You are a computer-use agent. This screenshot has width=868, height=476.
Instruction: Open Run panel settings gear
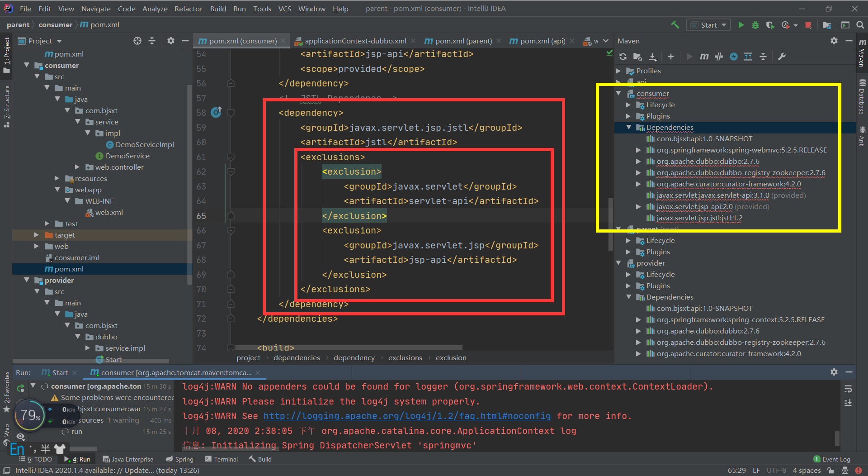tap(834, 372)
